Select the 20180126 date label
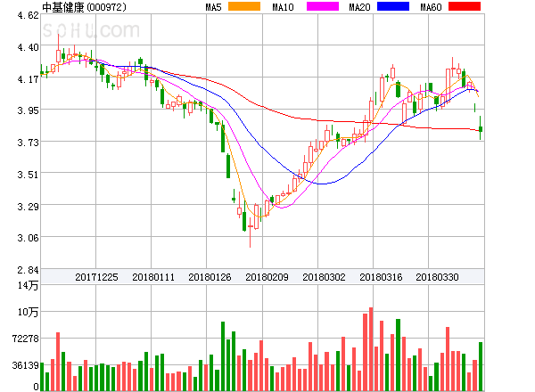This screenshot has height=392, width=535. 210,277
